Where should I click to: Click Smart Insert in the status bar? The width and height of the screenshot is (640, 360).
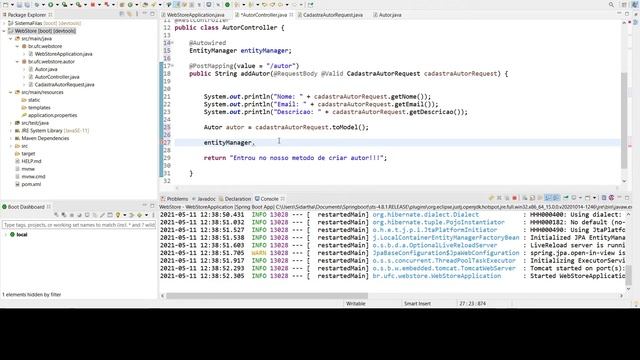(x=417, y=303)
